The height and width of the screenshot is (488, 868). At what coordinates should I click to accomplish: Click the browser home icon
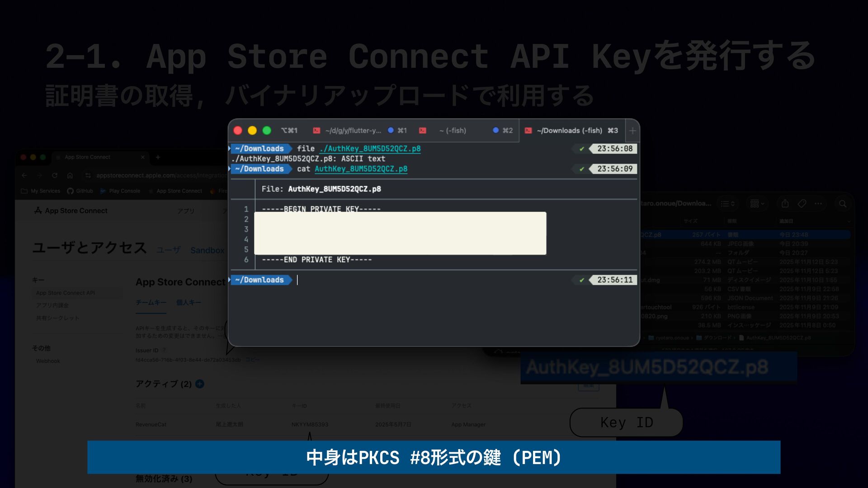coord(70,175)
